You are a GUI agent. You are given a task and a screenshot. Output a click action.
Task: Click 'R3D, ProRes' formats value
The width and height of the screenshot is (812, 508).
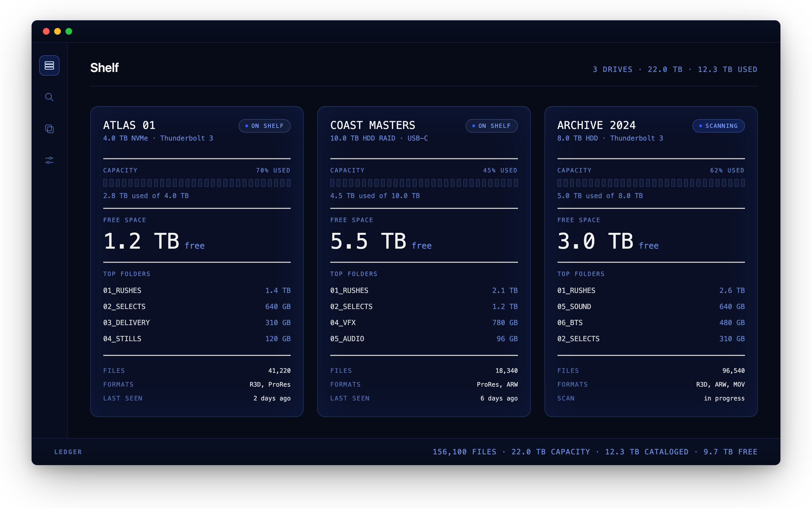(x=270, y=384)
